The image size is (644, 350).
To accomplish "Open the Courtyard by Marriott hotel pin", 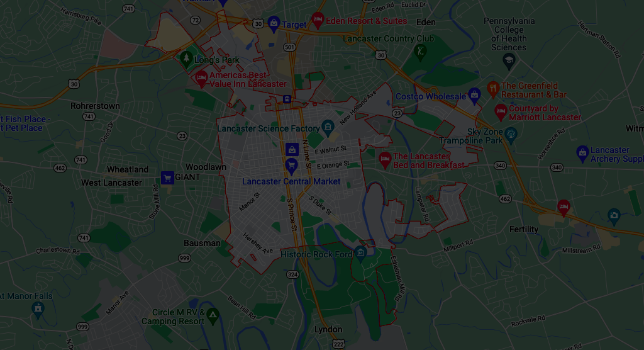I will (x=500, y=112).
